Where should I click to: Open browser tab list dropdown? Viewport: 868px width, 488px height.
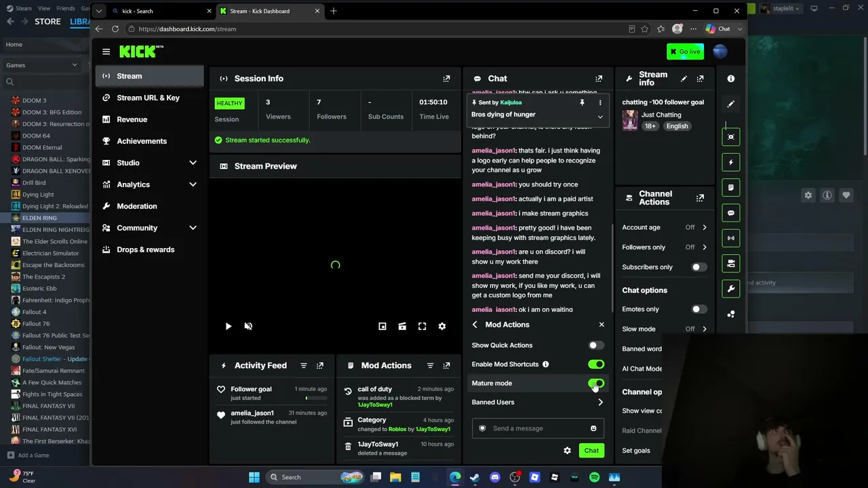click(x=99, y=11)
